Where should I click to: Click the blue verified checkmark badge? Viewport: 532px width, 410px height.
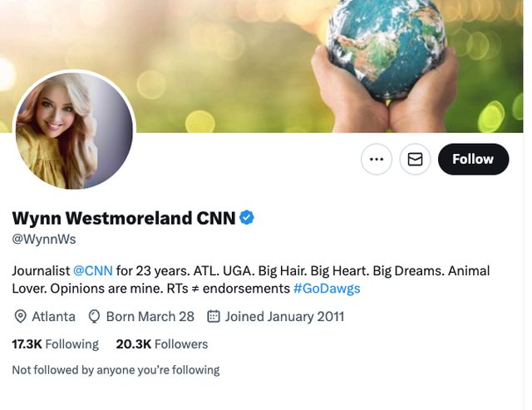tap(247, 218)
